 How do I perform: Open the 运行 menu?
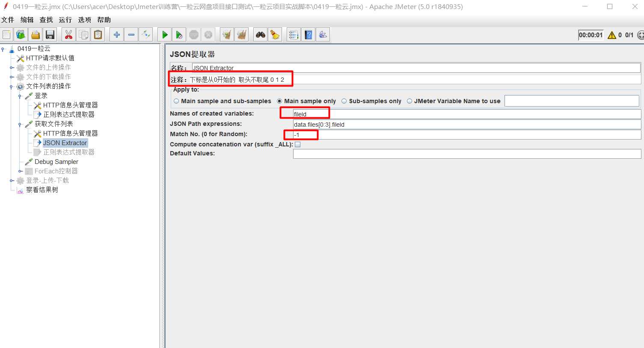[x=65, y=20]
